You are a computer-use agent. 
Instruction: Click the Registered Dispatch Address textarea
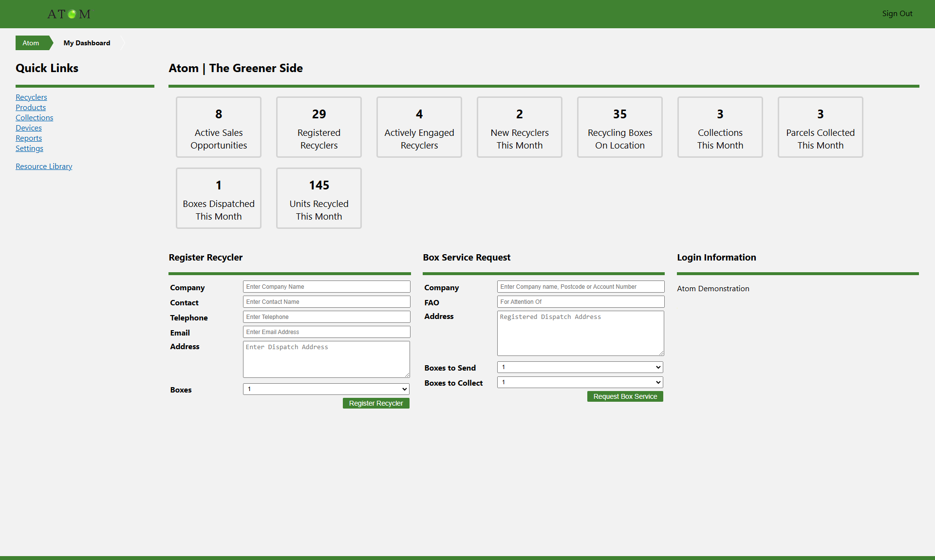tap(580, 333)
